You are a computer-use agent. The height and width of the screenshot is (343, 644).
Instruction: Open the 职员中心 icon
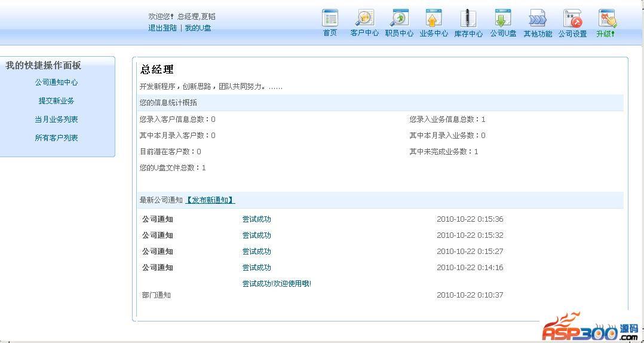pyautogui.click(x=399, y=18)
